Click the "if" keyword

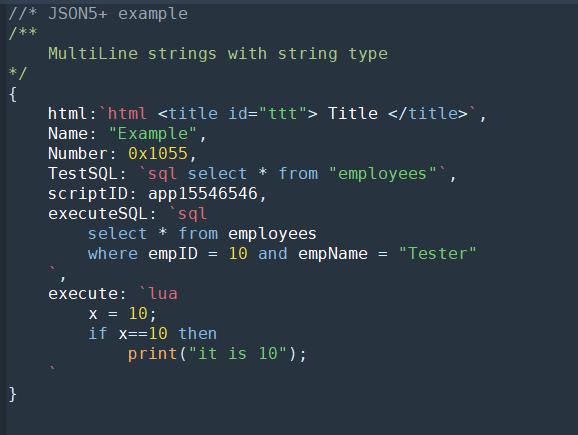click(x=98, y=333)
